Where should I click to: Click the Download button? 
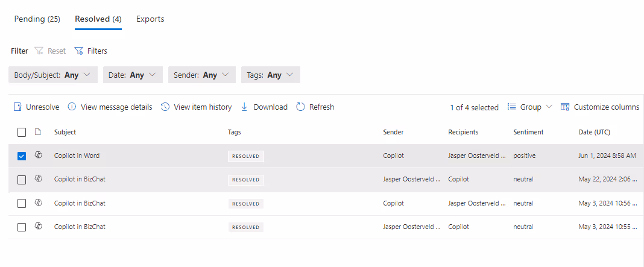(264, 107)
